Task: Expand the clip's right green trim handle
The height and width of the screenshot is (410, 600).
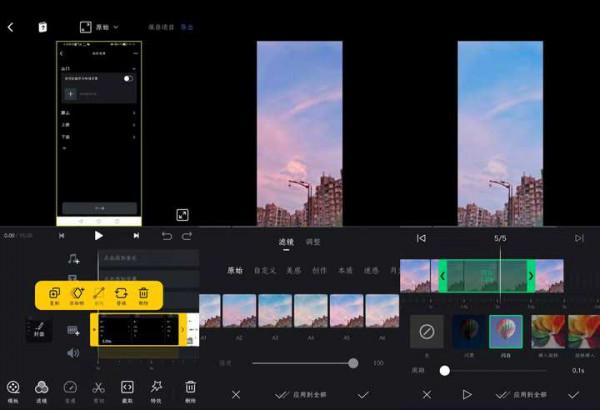Action: (530, 276)
